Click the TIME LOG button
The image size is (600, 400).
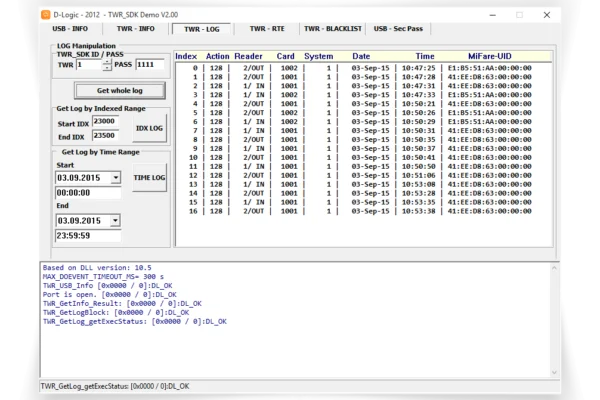click(149, 178)
